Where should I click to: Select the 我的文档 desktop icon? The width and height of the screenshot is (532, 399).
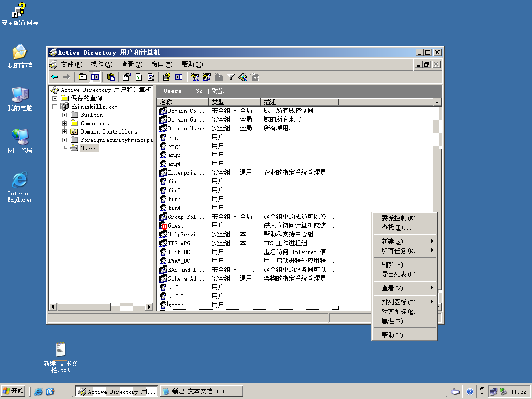tap(20, 56)
